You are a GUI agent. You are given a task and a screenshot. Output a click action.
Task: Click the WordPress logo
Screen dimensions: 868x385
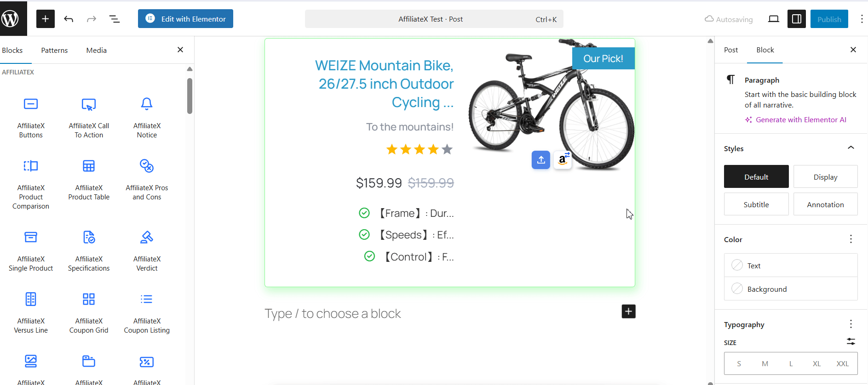(x=12, y=18)
